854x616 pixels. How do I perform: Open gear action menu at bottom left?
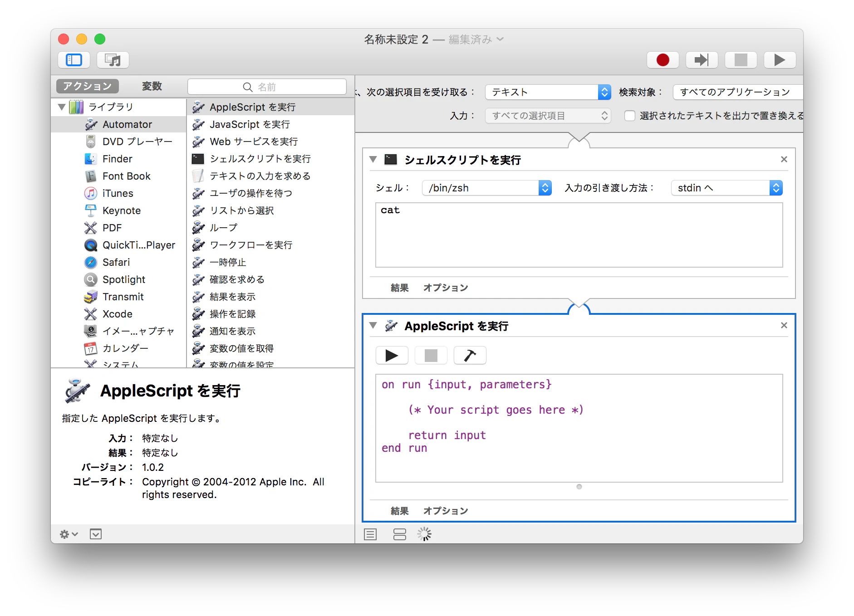[x=69, y=534]
